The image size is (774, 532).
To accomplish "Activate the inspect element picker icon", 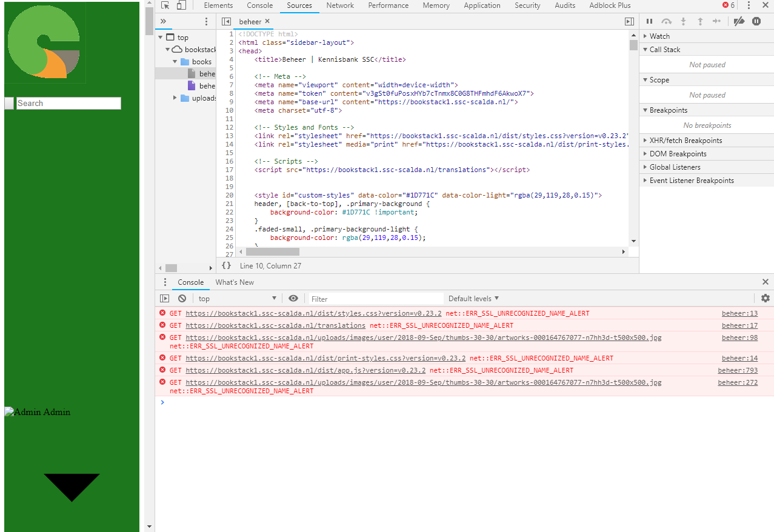I will point(165,5).
